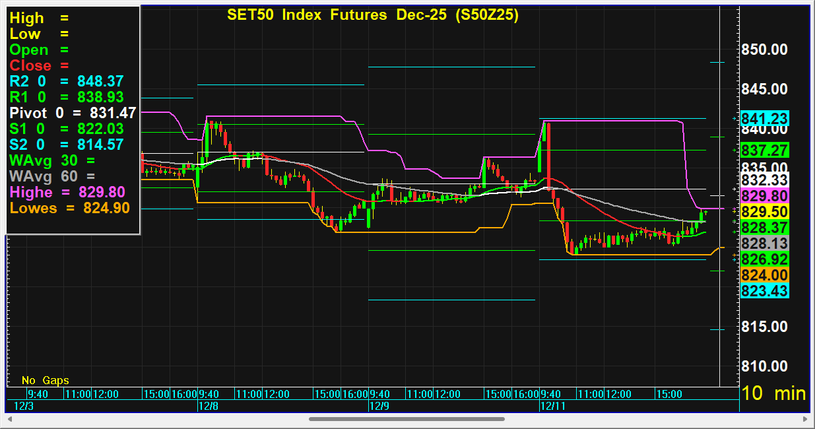Click the yellow 829.50 price tag
The width and height of the screenshot is (815, 429).
point(765,212)
